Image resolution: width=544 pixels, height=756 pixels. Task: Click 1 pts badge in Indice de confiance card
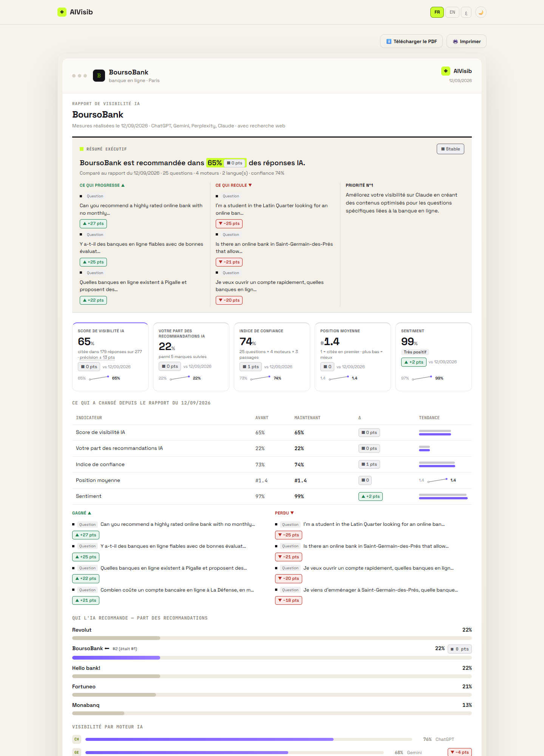pos(250,367)
